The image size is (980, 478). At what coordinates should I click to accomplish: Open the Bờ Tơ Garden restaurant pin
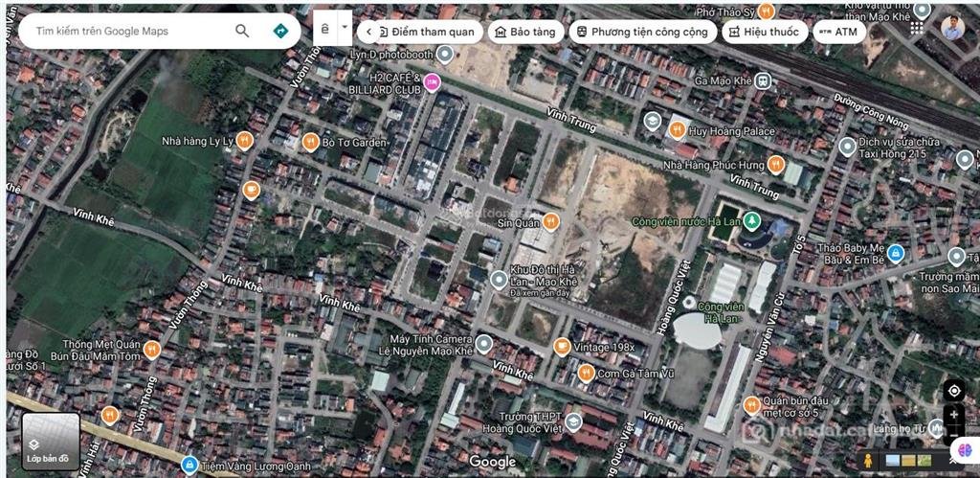pyautogui.click(x=311, y=143)
